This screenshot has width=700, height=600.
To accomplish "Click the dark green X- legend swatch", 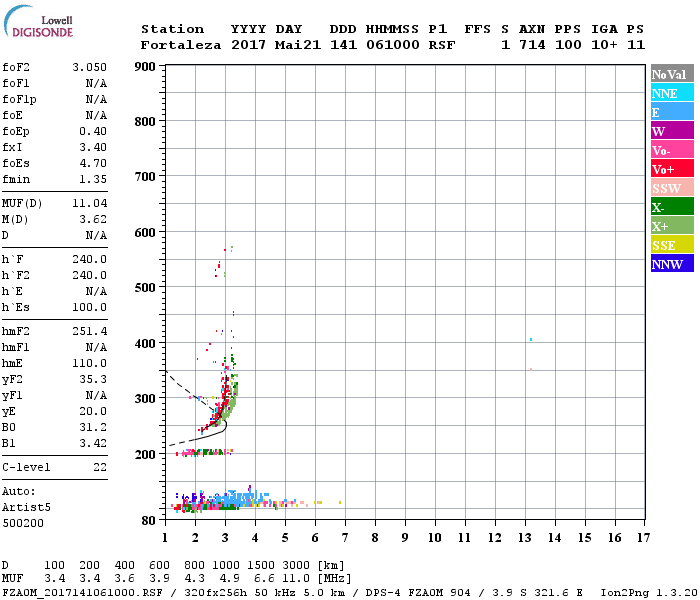I will pos(672,207).
